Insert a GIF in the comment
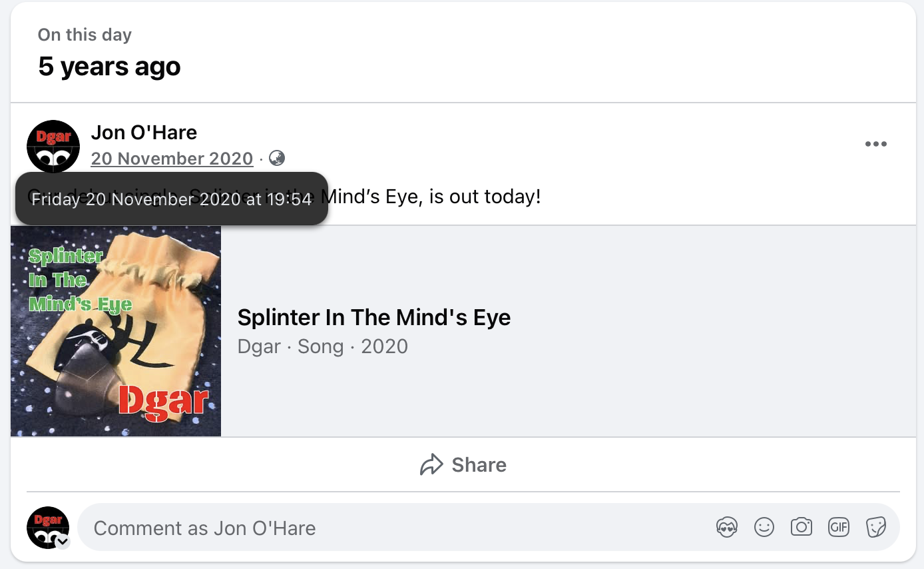Image resolution: width=924 pixels, height=569 pixels. click(x=838, y=528)
